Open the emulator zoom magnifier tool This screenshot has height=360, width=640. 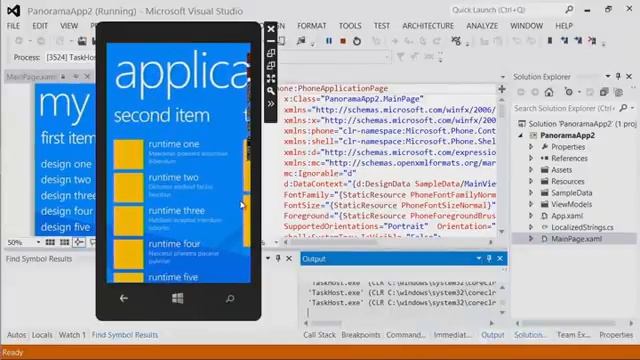pos(271,91)
